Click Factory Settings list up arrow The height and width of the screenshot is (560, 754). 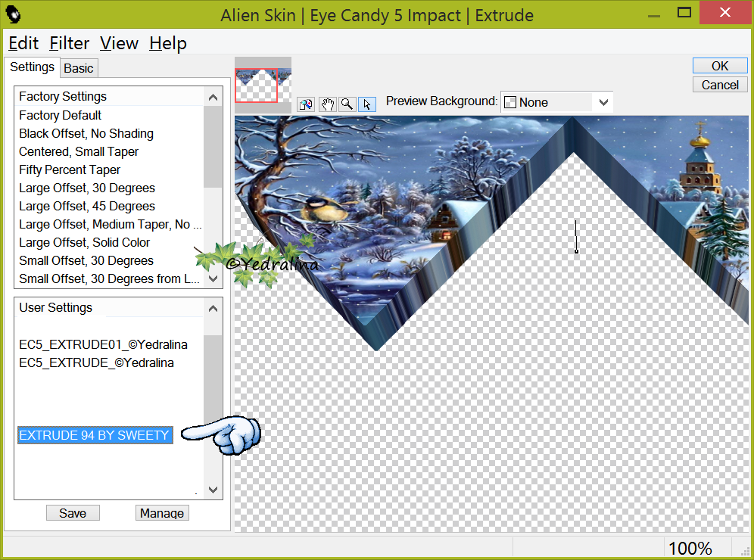click(x=213, y=98)
